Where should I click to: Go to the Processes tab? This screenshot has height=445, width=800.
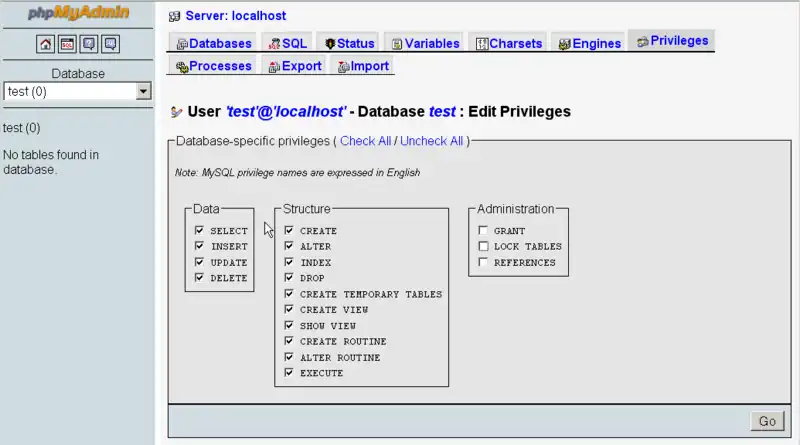pos(214,66)
